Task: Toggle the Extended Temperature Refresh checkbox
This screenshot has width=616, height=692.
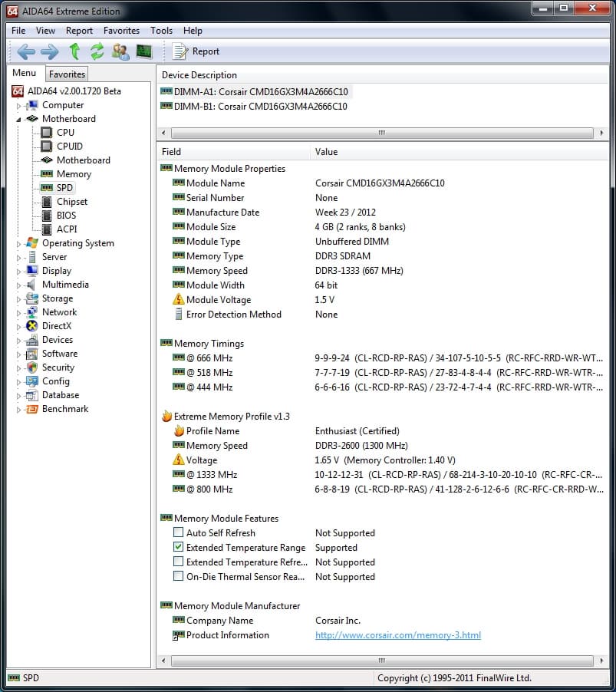Action: [x=178, y=562]
